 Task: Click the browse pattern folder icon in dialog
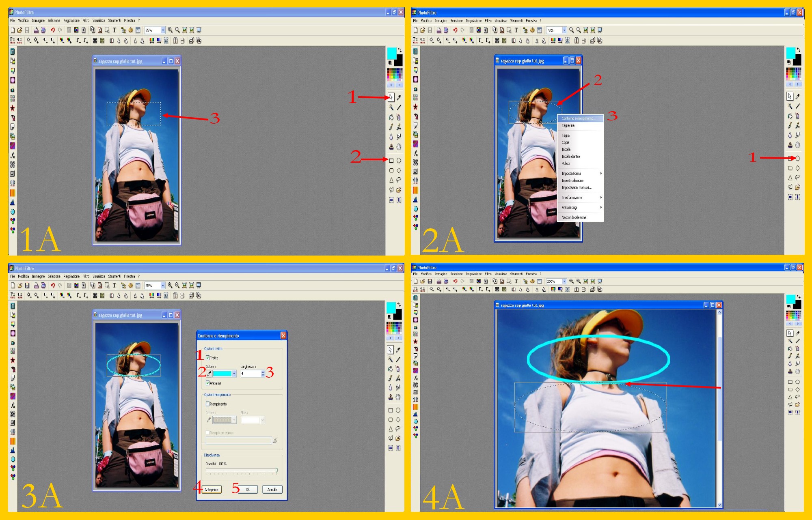[x=275, y=440]
